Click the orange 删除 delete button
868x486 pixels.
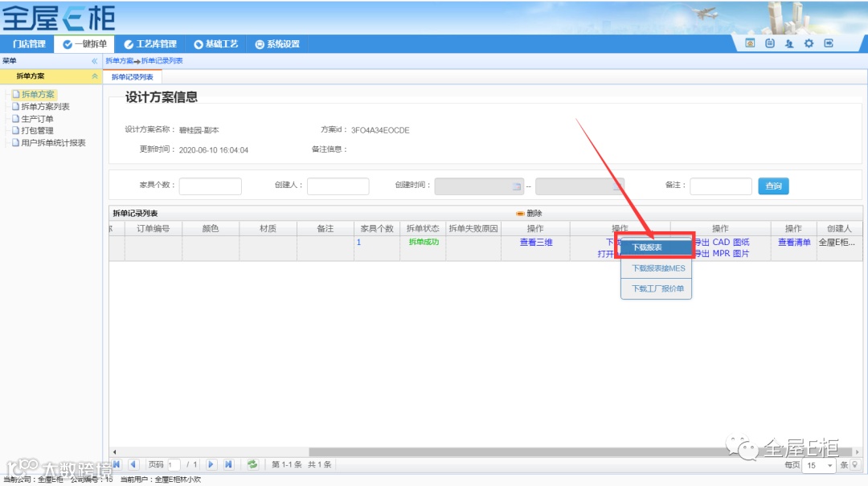(529, 213)
